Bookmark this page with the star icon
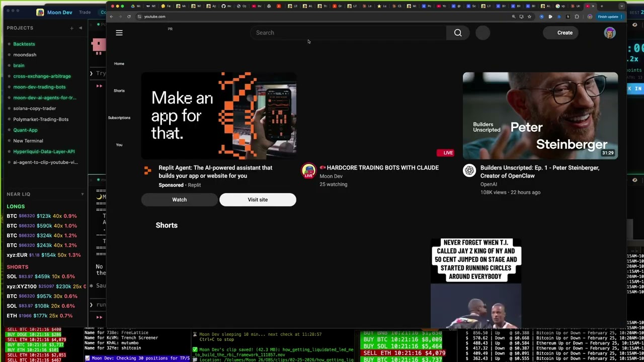Viewport: 644px width, 362px height. [529, 17]
